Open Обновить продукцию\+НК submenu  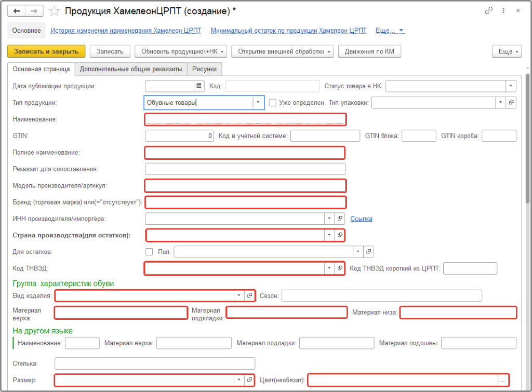[181, 51]
